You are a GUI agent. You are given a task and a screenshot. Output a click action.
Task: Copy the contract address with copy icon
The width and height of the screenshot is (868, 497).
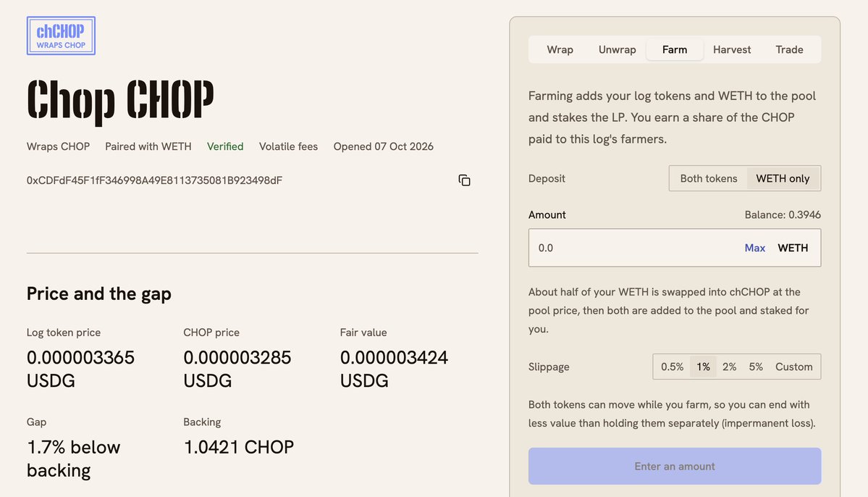tap(464, 180)
